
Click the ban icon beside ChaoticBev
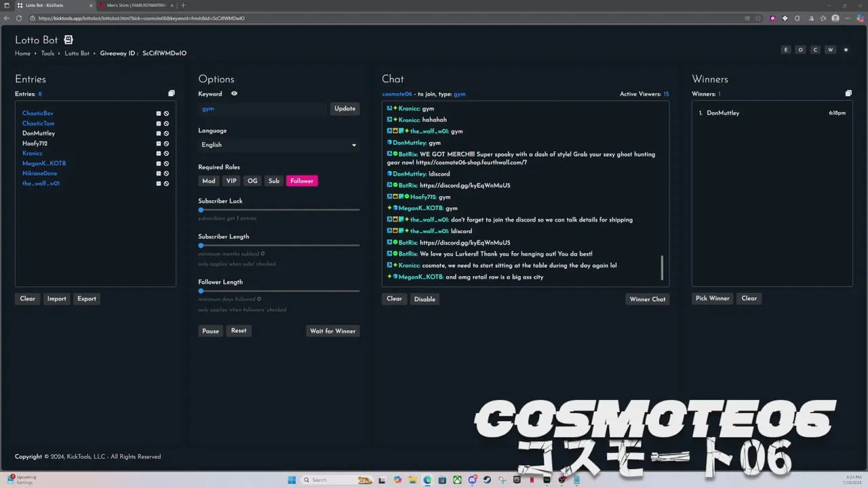[x=166, y=114]
